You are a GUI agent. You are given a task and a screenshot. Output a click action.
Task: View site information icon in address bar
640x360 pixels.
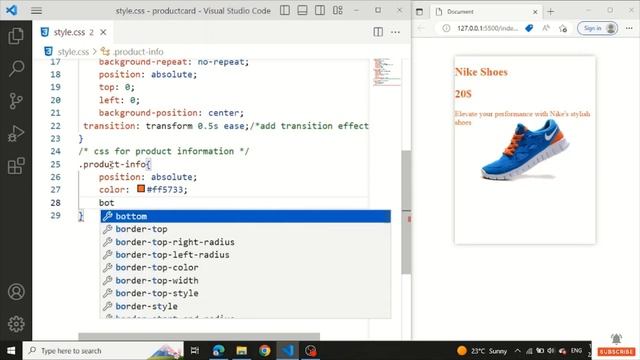(446, 28)
